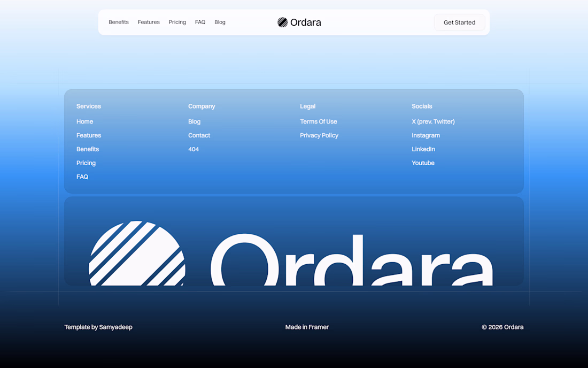The width and height of the screenshot is (588, 368).
Task: Open the Benefits link under Services
Action: [x=87, y=149]
